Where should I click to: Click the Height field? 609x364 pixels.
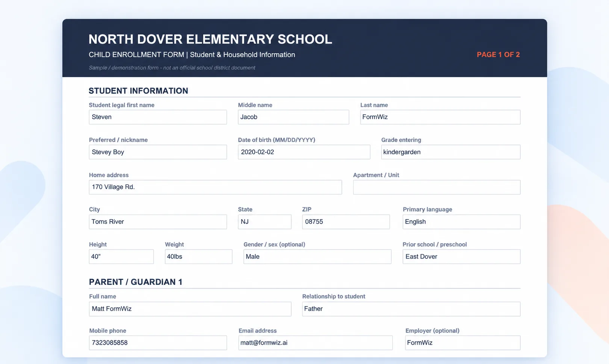(x=121, y=257)
